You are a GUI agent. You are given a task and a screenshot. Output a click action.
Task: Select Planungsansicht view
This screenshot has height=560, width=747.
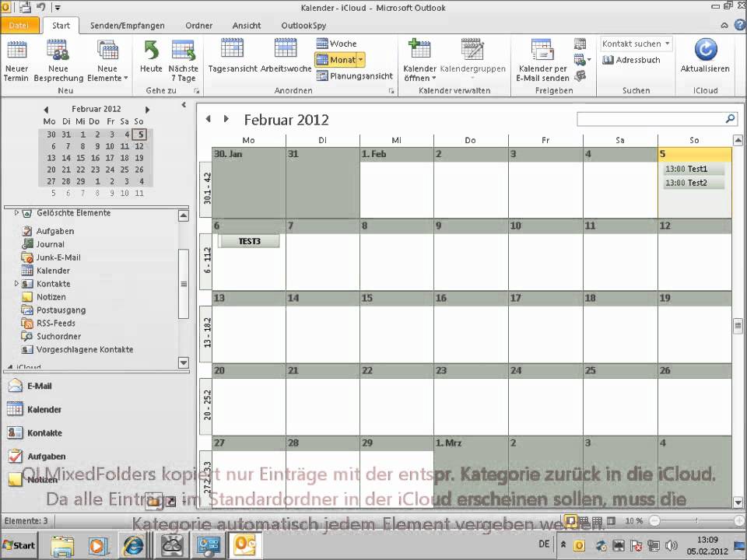pos(355,75)
